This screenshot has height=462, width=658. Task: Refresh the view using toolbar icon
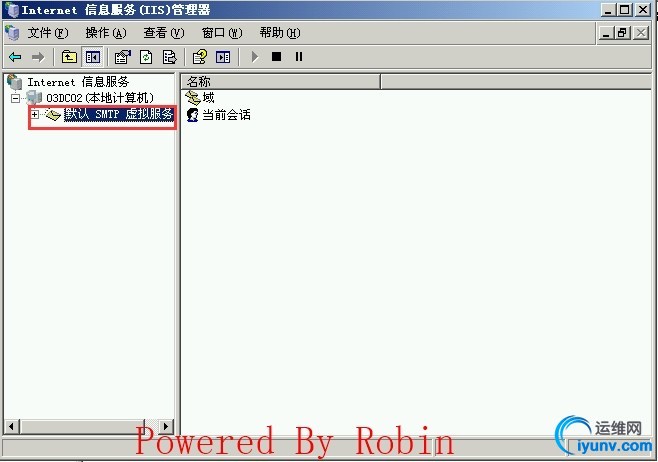coord(146,57)
